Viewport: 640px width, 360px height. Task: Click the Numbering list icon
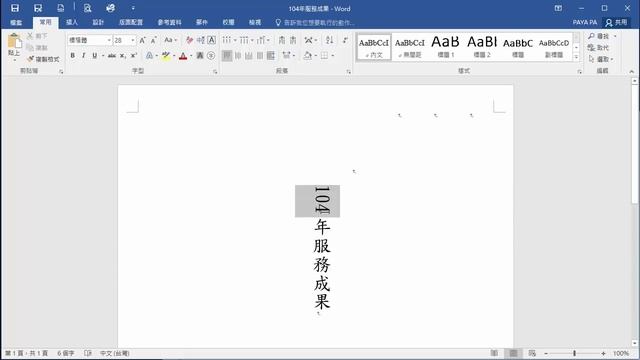tap(244, 40)
